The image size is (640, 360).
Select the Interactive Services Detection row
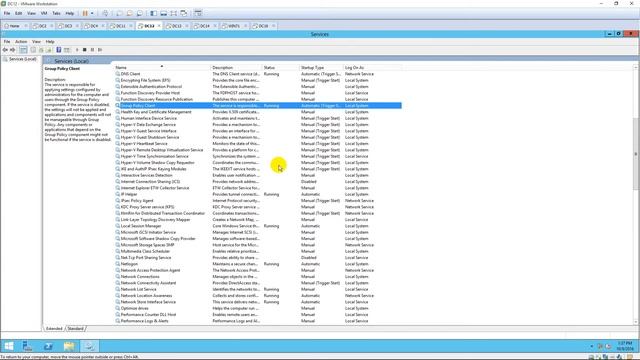(x=258, y=175)
